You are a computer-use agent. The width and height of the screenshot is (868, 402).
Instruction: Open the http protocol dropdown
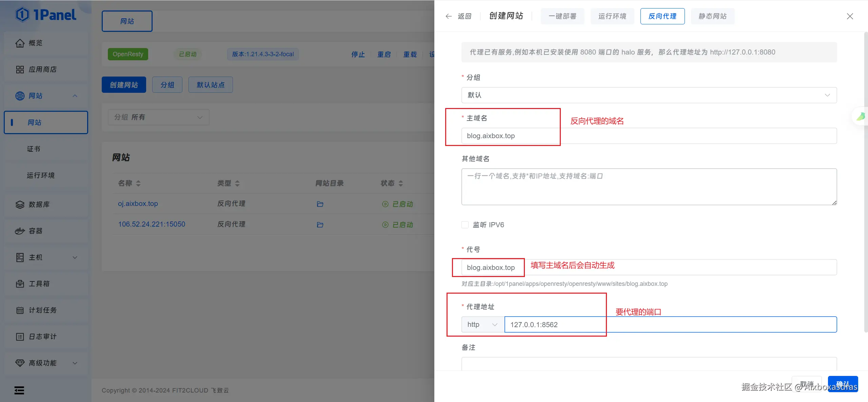482,324
